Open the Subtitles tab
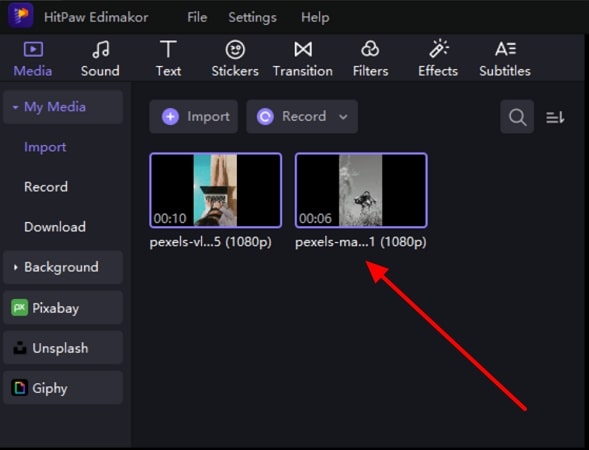589x450 pixels. point(505,59)
